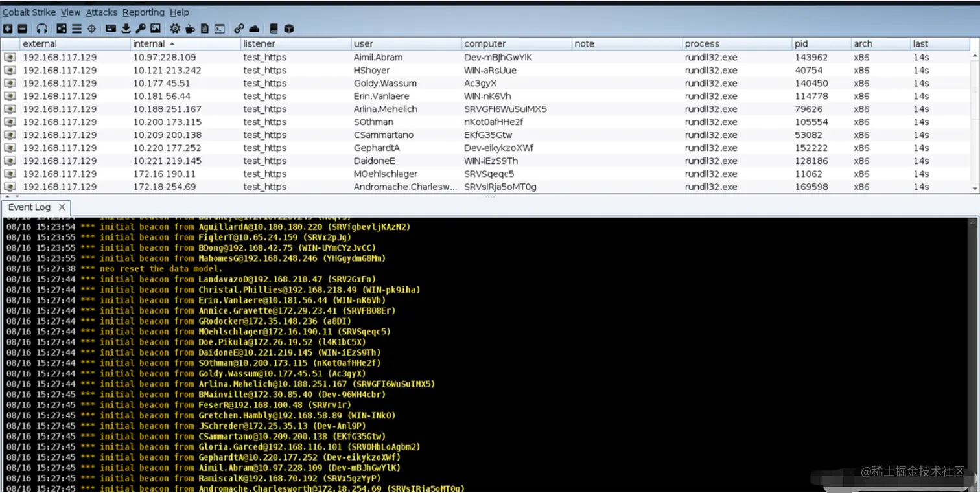Sort by the external column header
Screen dimensions: 980x493
point(75,44)
